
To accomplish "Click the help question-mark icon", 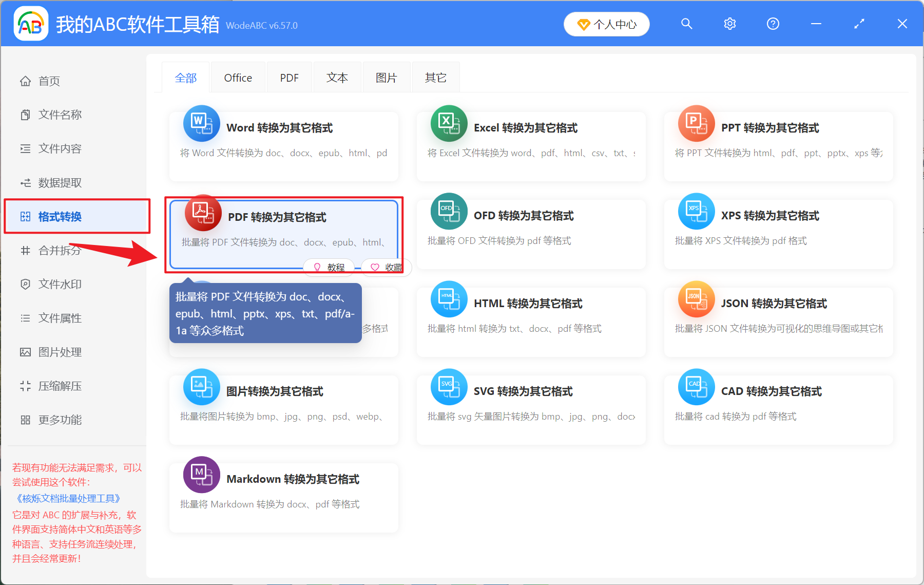I will click(773, 24).
